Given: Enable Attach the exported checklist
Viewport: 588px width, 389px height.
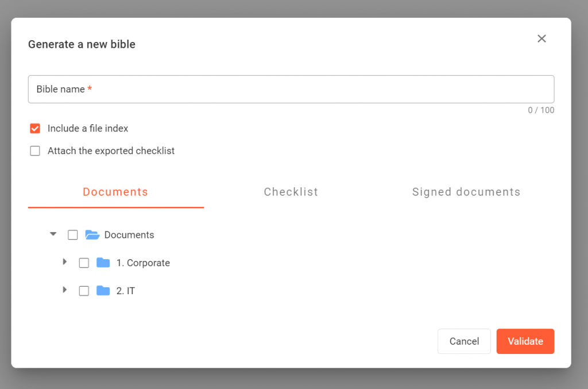Looking at the screenshot, I should pos(35,151).
